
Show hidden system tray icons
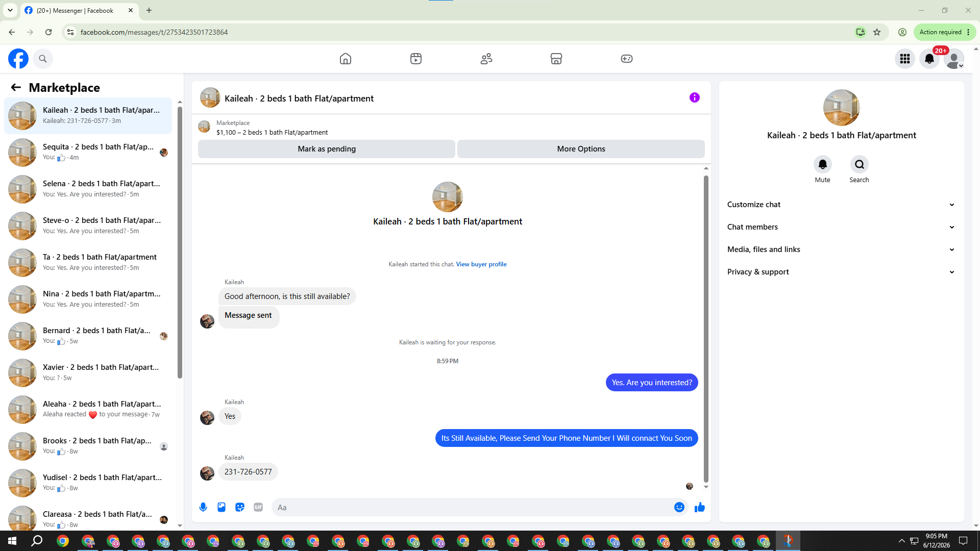click(901, 541)
